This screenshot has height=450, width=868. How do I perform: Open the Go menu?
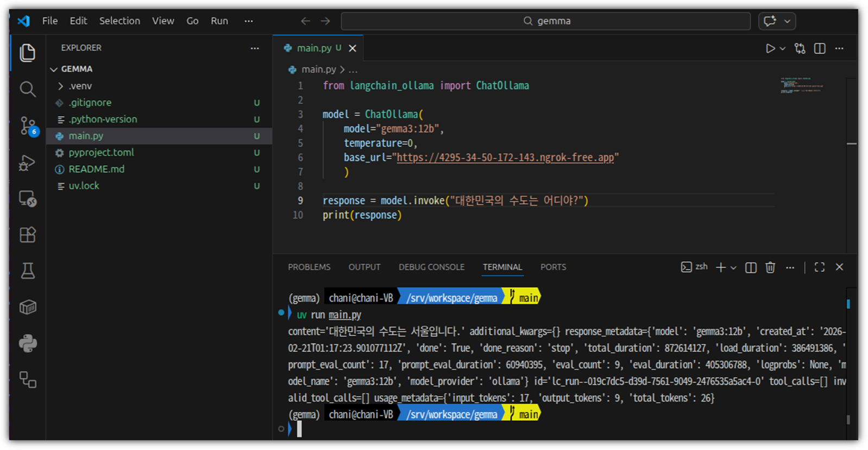192,21
